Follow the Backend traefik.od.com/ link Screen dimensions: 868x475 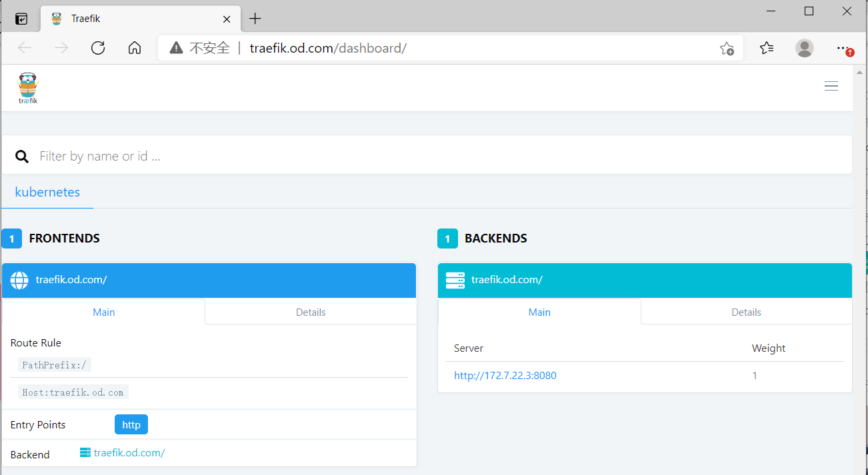pos(122,453)
